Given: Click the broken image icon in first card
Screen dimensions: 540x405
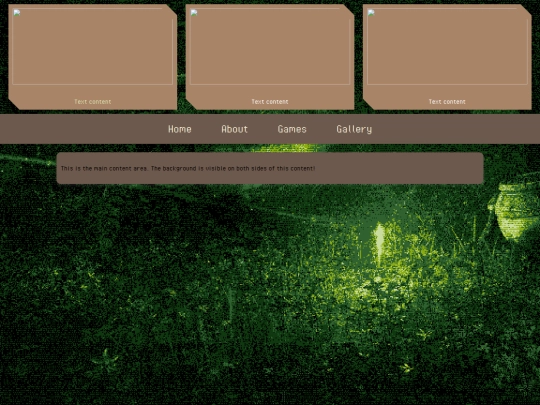Looking at the screenshot, I should pos(17,13).
